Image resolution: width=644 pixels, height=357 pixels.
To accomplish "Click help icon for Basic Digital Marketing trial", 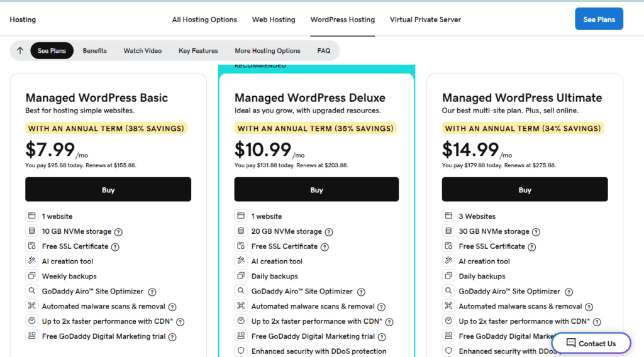I will [172, 337].
